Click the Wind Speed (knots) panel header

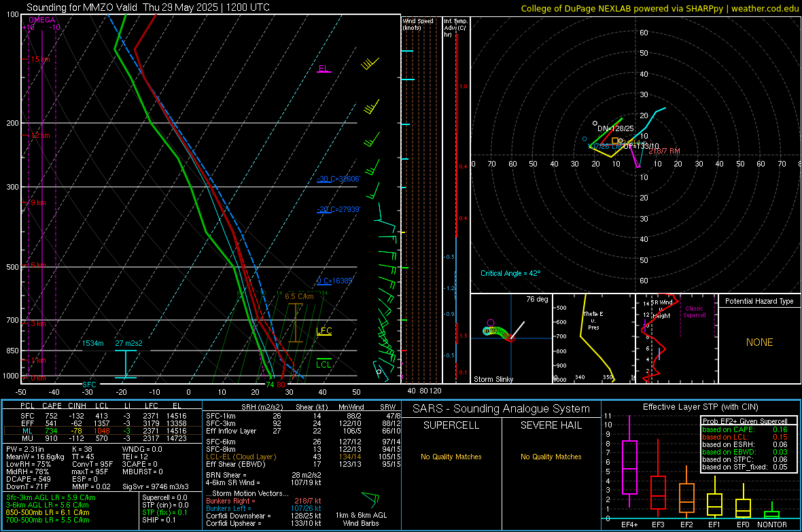tap(418, 24)
